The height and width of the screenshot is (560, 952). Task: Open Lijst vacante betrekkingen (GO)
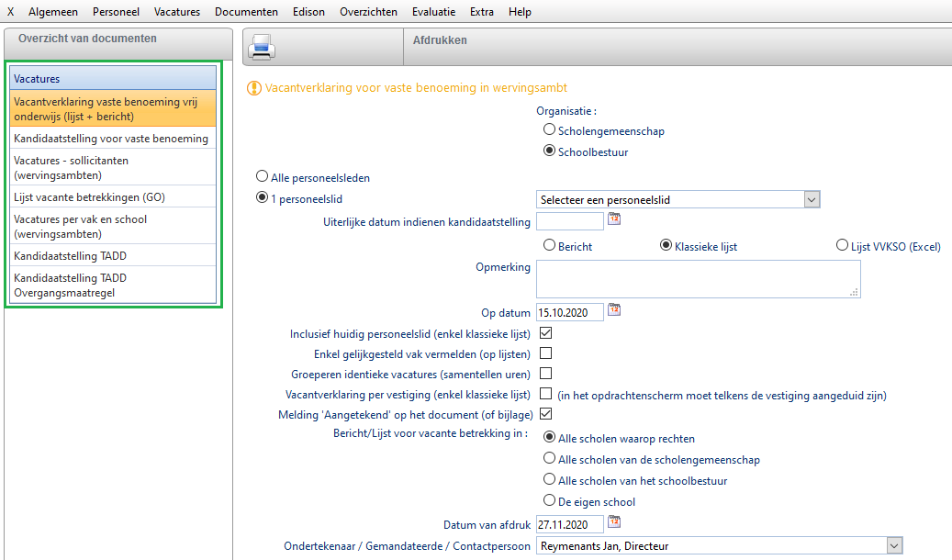click(90, 196)
